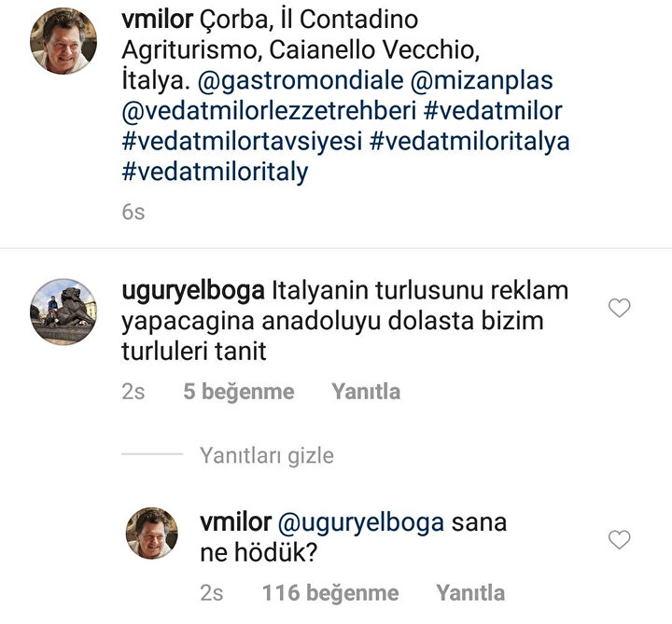Open vmilor's avatar beside the reply
Screen dimensions: 672x624
click(152, 534)
